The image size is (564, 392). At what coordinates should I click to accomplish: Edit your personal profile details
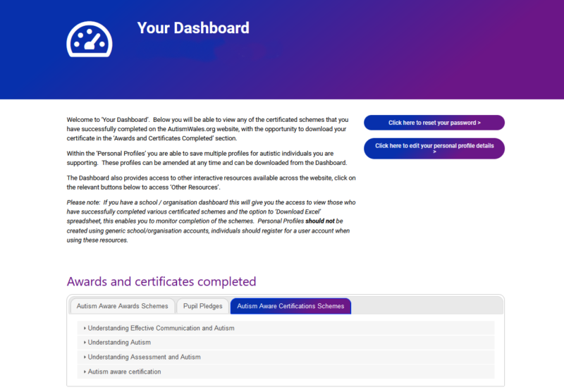[434, 149]
